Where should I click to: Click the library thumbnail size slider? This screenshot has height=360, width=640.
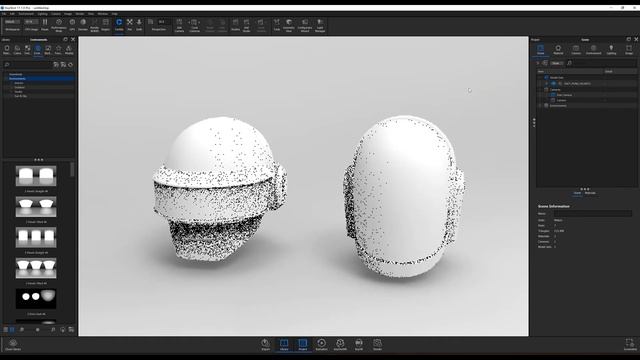tap(38, 329)
